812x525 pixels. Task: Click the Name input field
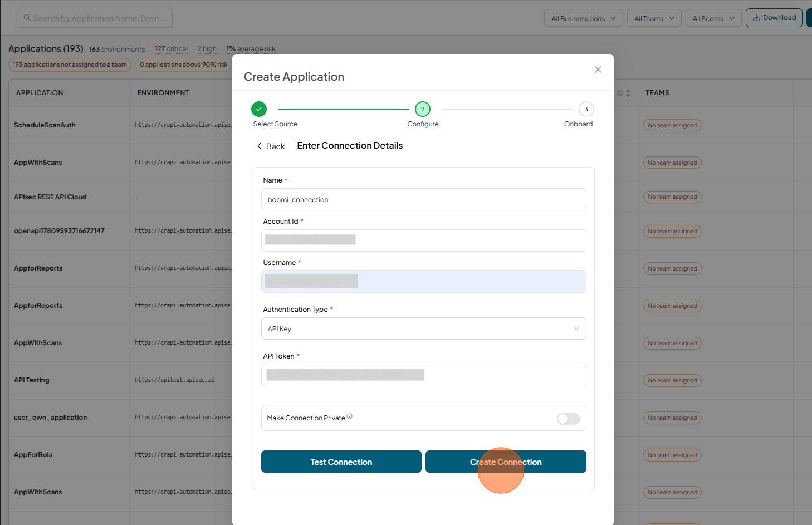[x=423, y=199]
